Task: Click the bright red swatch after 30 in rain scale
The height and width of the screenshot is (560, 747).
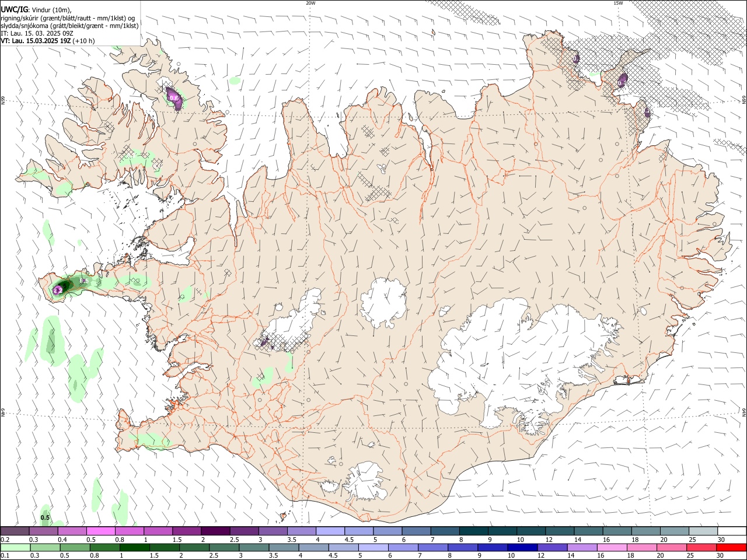Action: point(732,548)
